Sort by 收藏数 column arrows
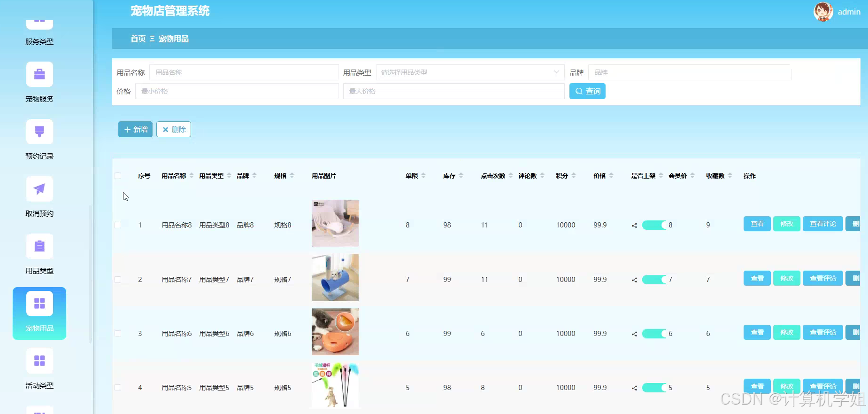Screen dimensions: 868x414 click(730, 176)
